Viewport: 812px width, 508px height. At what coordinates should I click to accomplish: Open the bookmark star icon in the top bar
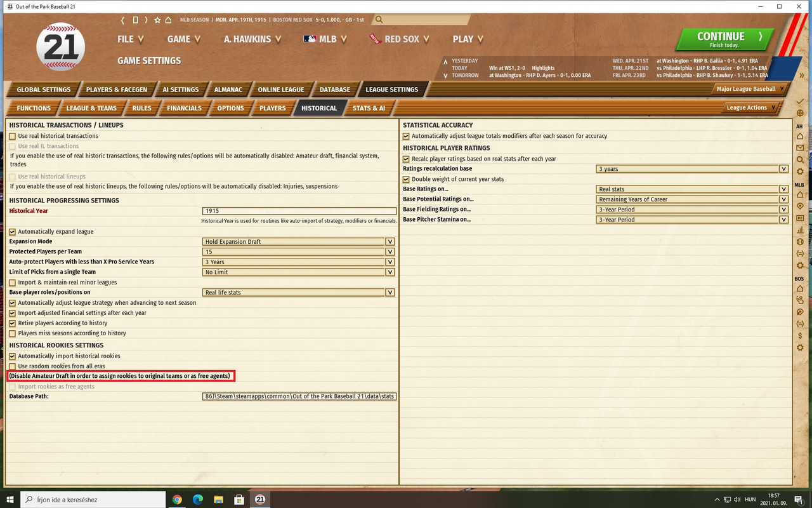(157, 20)
